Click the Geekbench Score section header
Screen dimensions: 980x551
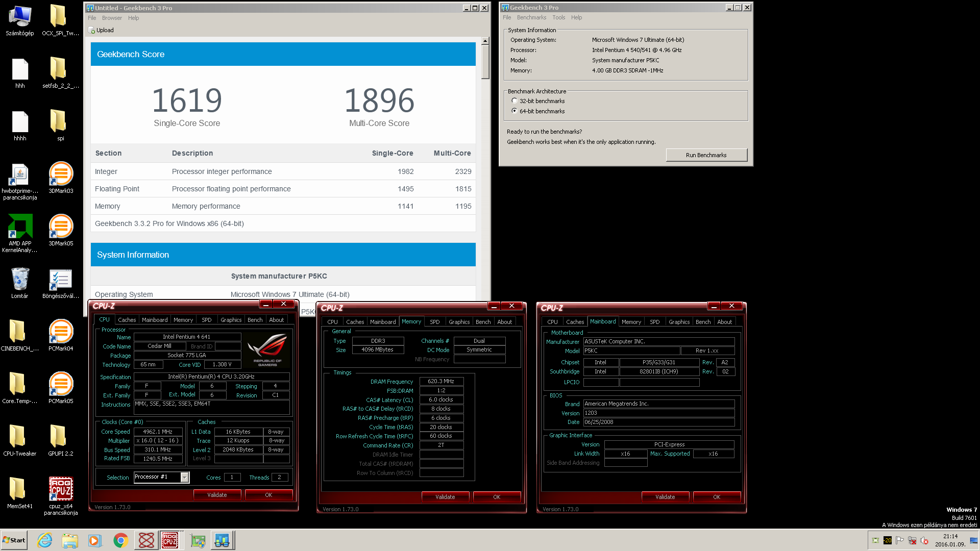coord(283,54)
